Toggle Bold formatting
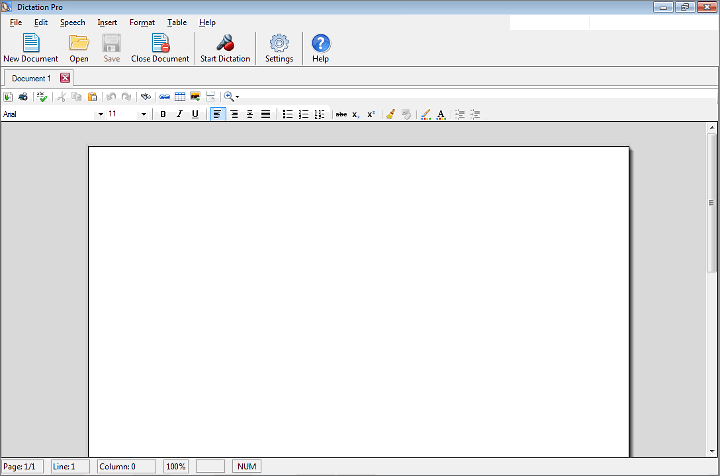This screenshot has height=476, width=720. pyautogui.click(x=163, y=114)
